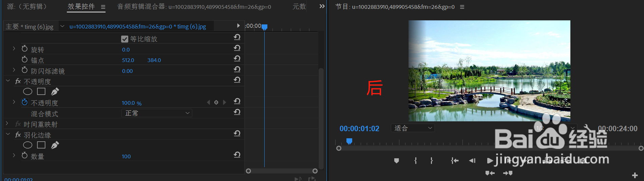Select free draw bezier pen under 不透明度
Image resolution: width=644 pixels, height=181 pixels.
click(55, 92)
